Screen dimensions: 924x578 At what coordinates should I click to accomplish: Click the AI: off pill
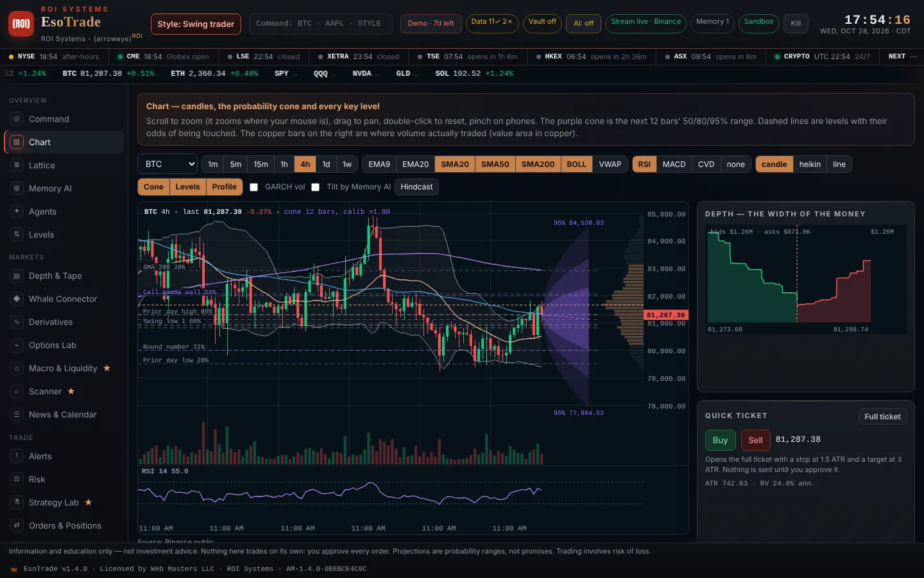pyautogui.click(x=583, y=24)
